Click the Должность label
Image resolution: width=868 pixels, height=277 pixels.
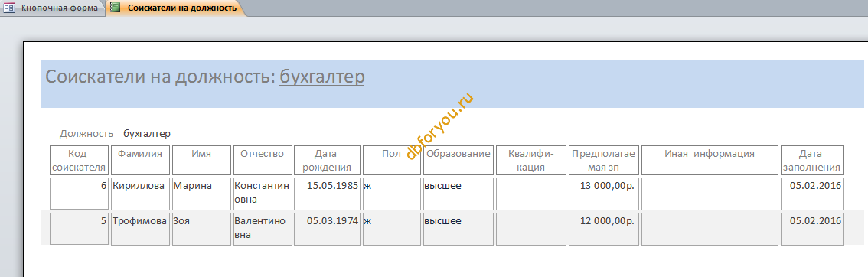click(86, 134)
